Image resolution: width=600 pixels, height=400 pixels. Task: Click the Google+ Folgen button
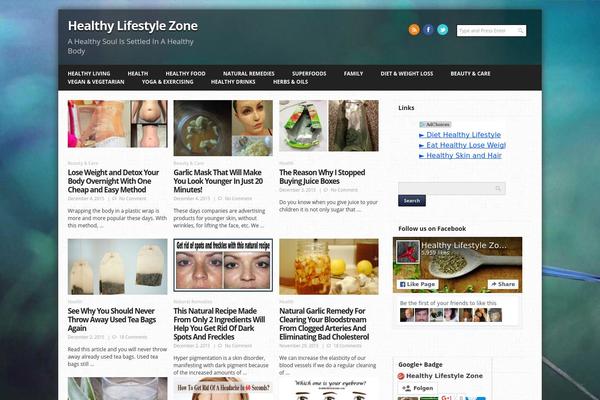[x=417, y=388]
